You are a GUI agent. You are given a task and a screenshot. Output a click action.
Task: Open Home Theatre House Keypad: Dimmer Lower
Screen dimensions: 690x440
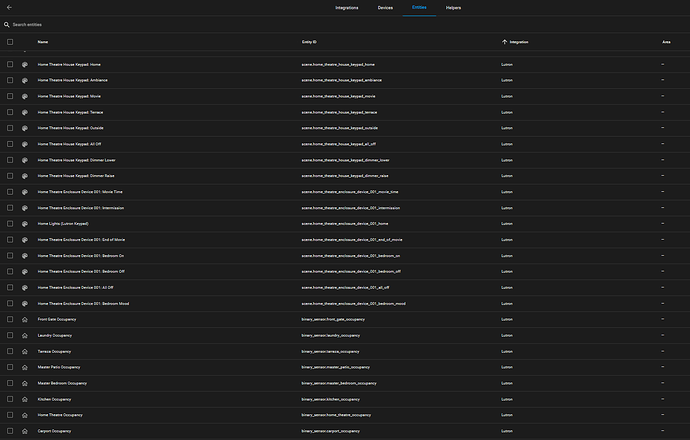coord(77,160)
